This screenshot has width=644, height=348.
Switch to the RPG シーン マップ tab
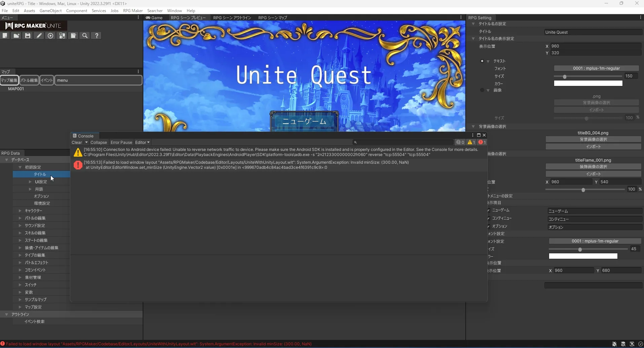coord(273,18)
